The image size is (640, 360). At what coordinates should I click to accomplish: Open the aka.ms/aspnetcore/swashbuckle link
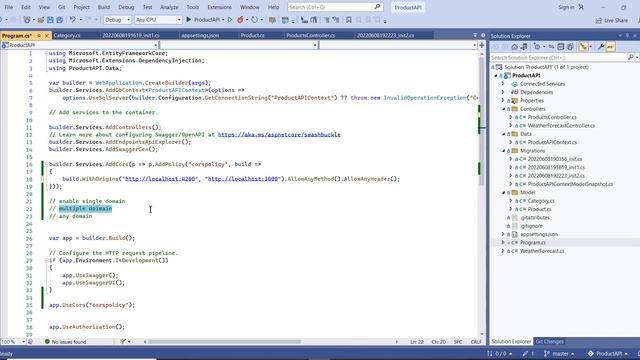click(279, 135)
